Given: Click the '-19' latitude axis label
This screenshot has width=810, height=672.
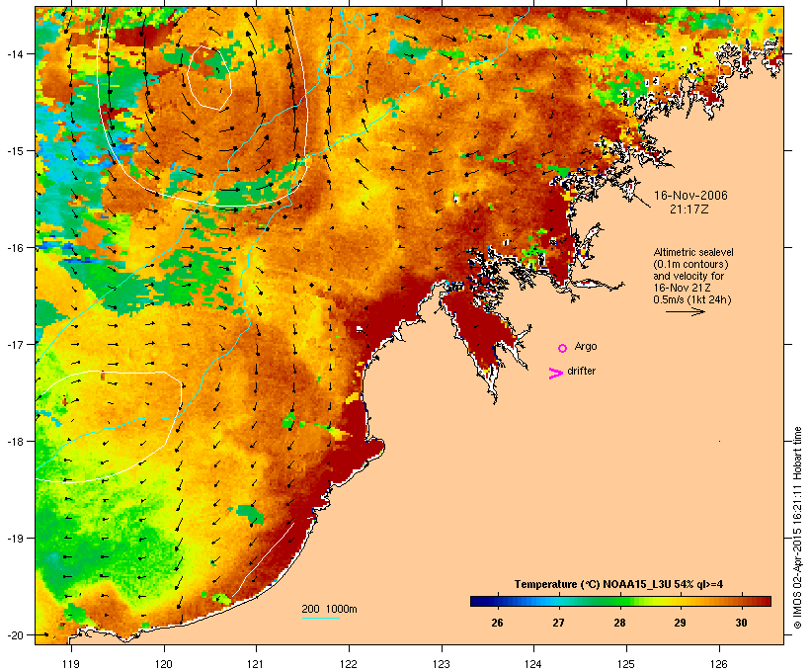Looking at the screenshot, I should 14,539.
